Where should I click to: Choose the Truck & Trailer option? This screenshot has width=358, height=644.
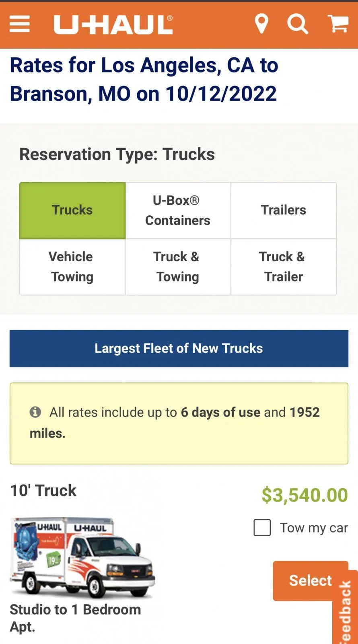point(283,266)
